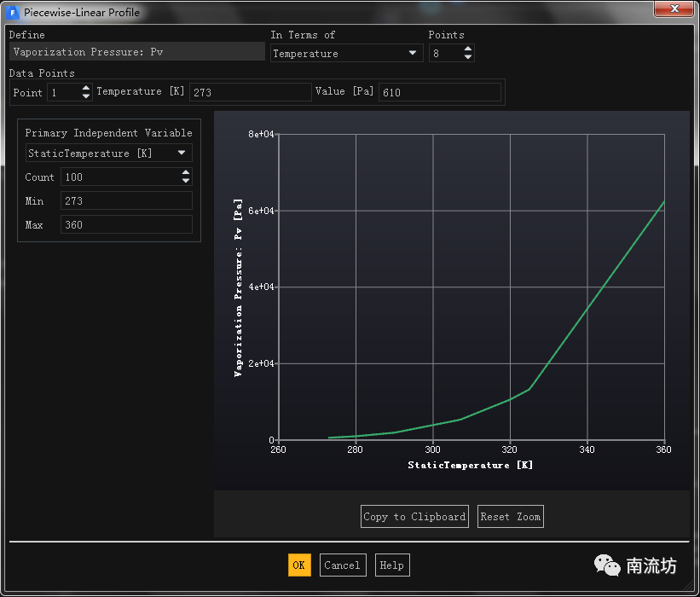Confirm the profile with OK
This screenshot has width=700, height=597.
pos(298,565)
